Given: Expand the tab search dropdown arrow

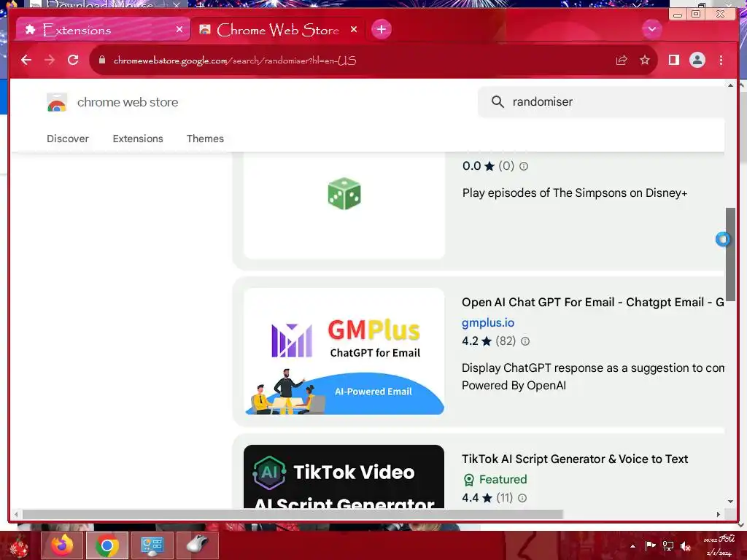Looking at the screenshot, I should (x=651, y=29).
